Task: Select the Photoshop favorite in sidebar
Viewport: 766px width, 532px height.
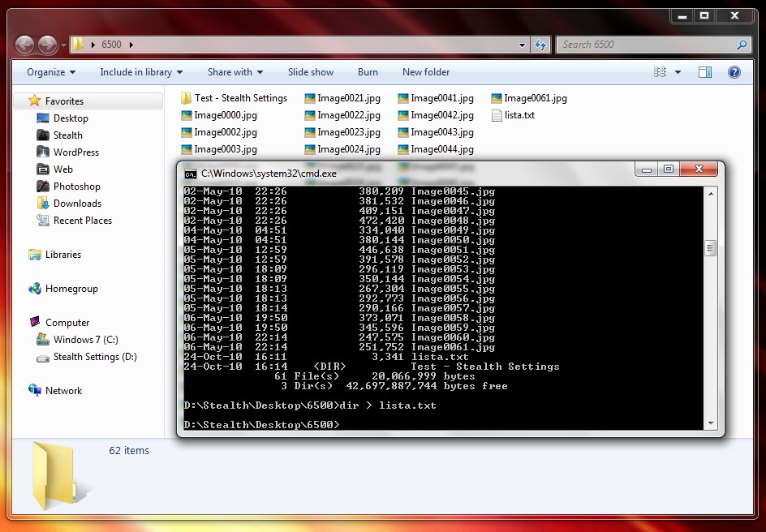Action: 76,187
